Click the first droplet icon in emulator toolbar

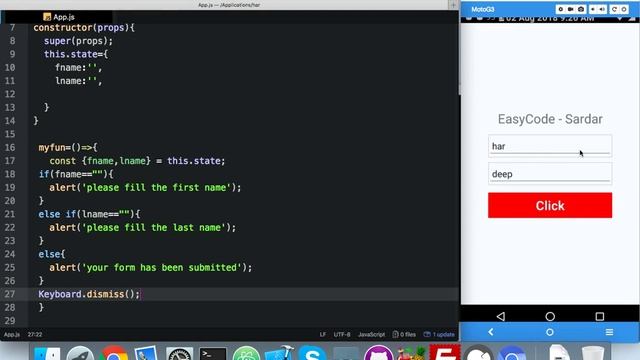tap(560, 9)
